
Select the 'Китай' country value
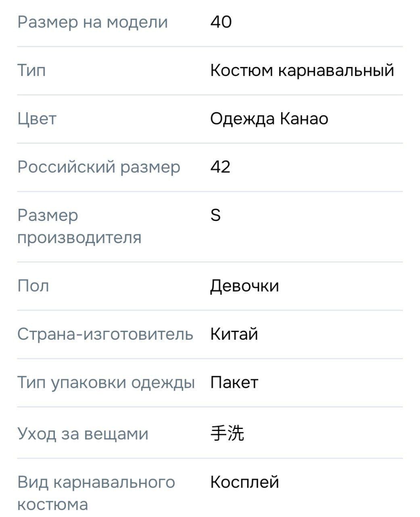[x=234, y=334]
